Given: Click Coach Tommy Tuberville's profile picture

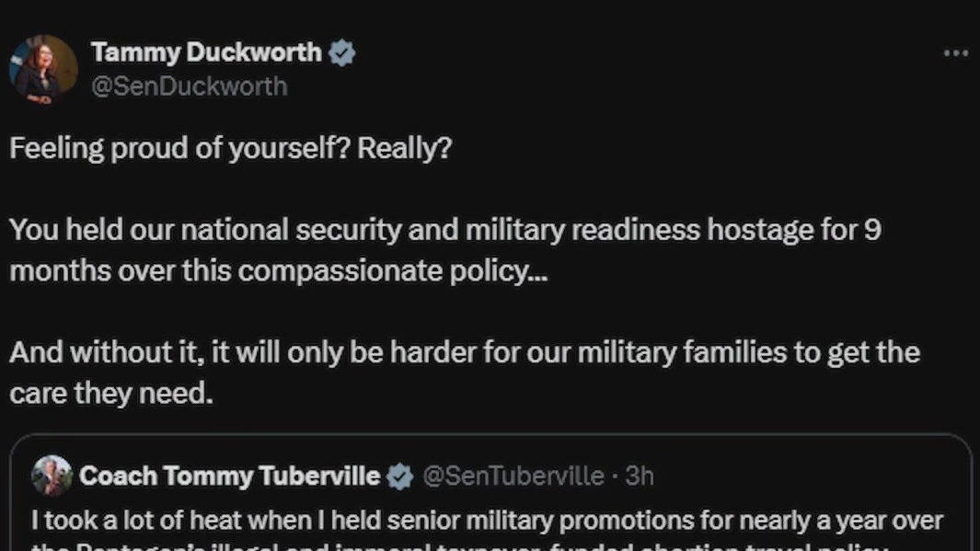Looking at the screenshot, I should pos(52,476).
